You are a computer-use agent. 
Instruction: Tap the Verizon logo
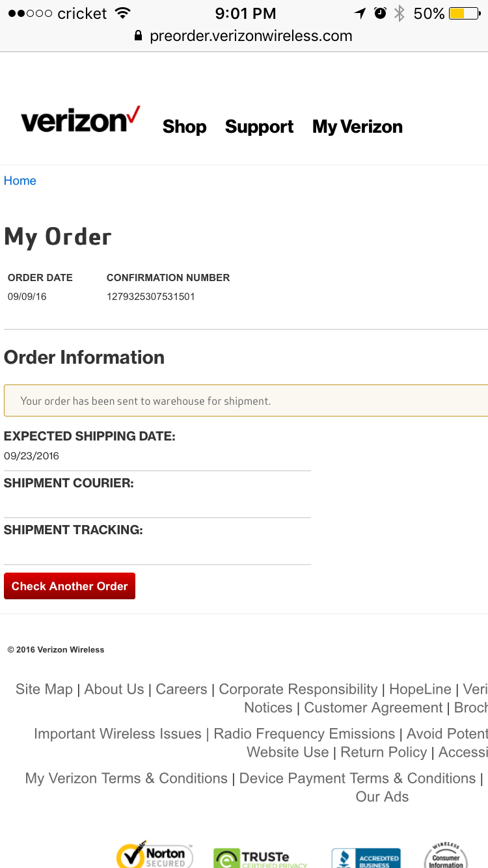81,120
